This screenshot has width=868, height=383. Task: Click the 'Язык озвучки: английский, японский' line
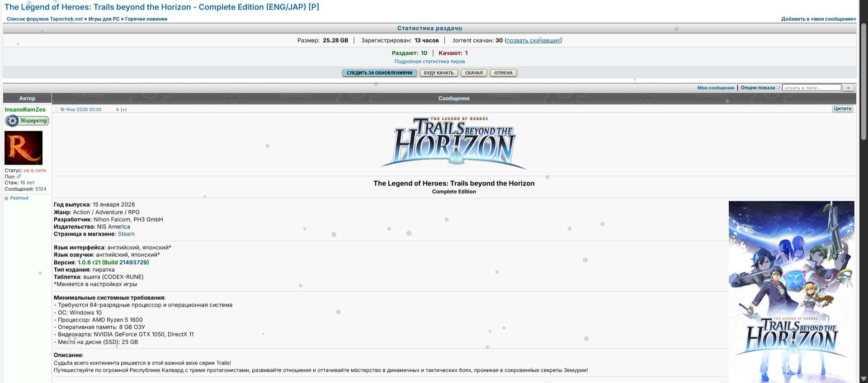tap(107, 255)
